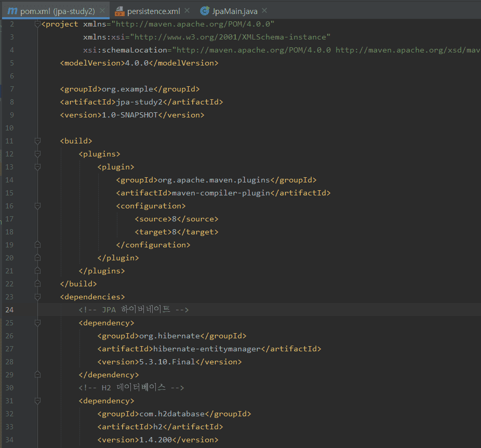Click the persistence.xml file icon
The image size is (481, 448).
[119, 11]
